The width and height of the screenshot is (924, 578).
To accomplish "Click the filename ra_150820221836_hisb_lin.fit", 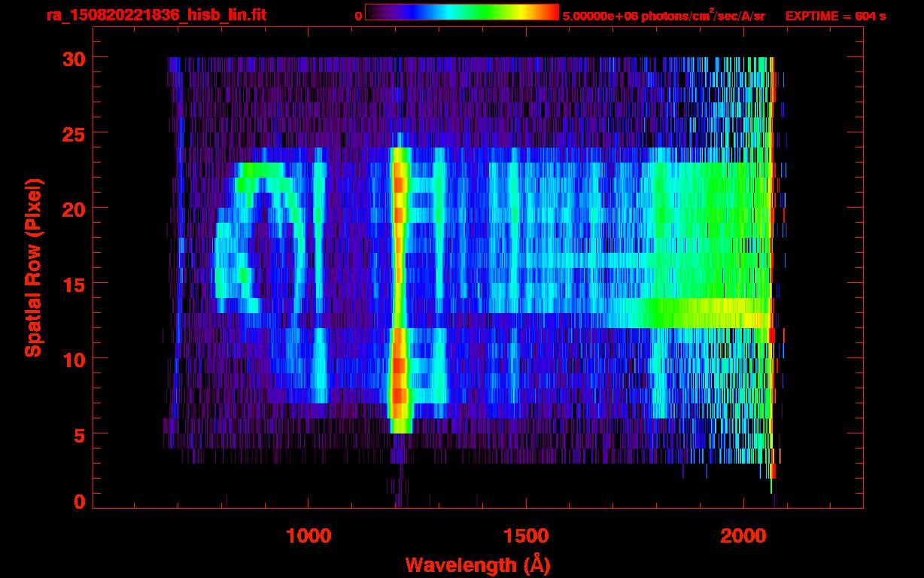I will [156, 15].
